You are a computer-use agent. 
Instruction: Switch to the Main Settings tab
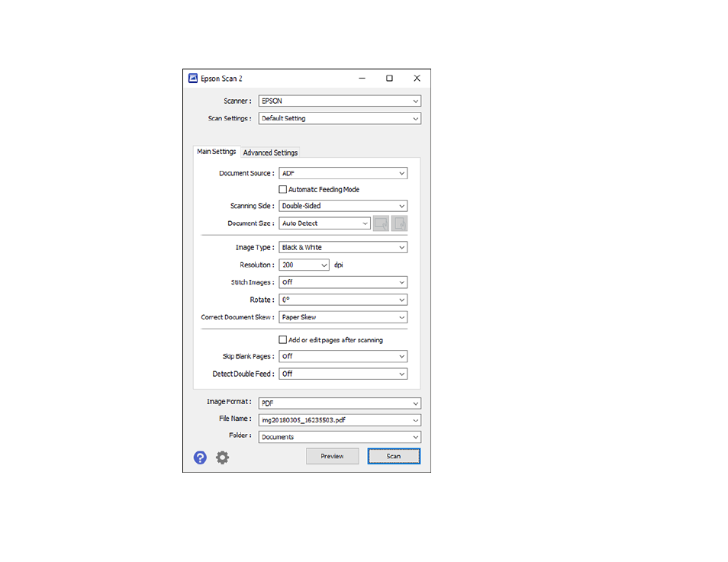point(217,152)
